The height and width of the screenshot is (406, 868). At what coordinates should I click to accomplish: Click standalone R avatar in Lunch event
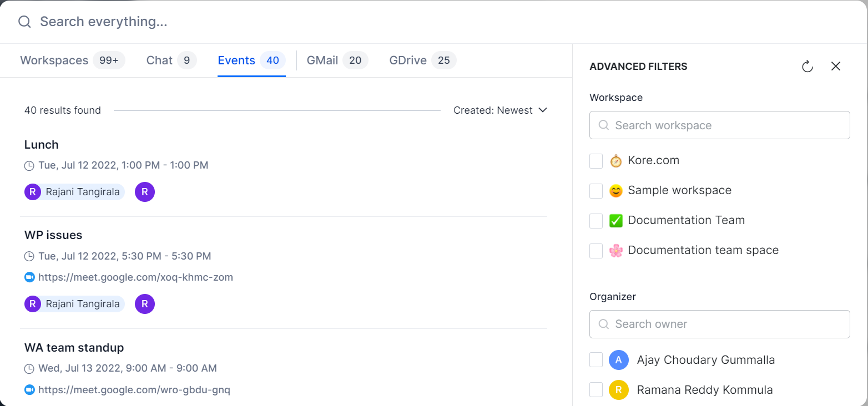coord(144,192)
